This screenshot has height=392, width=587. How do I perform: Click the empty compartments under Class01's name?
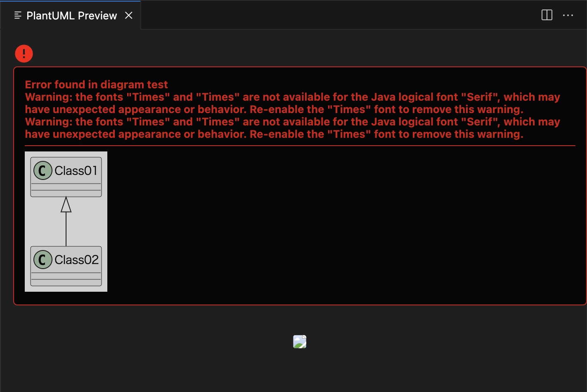(x=66, y=190)
